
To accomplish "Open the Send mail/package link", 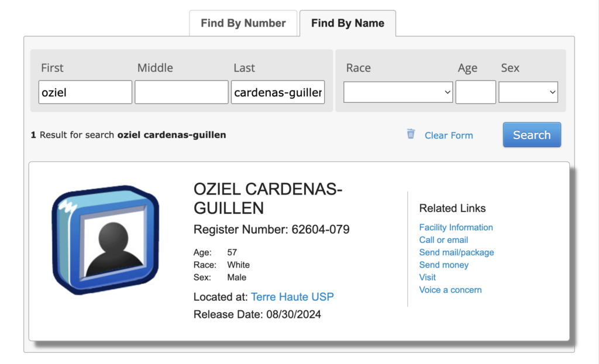I will point(456,252).
